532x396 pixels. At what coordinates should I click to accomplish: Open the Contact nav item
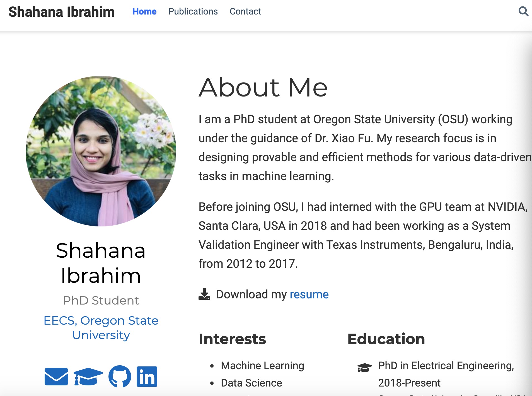(245, 11)
